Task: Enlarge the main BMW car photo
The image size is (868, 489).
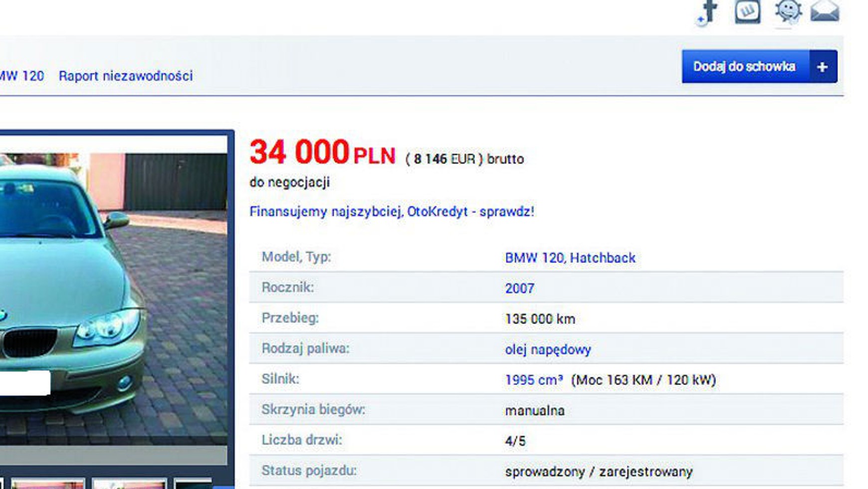Action: point(113,298)
